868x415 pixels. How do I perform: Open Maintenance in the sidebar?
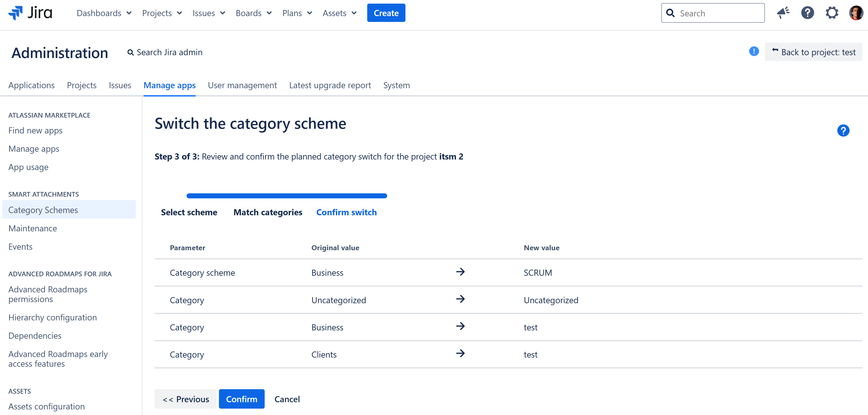point(33,228)
